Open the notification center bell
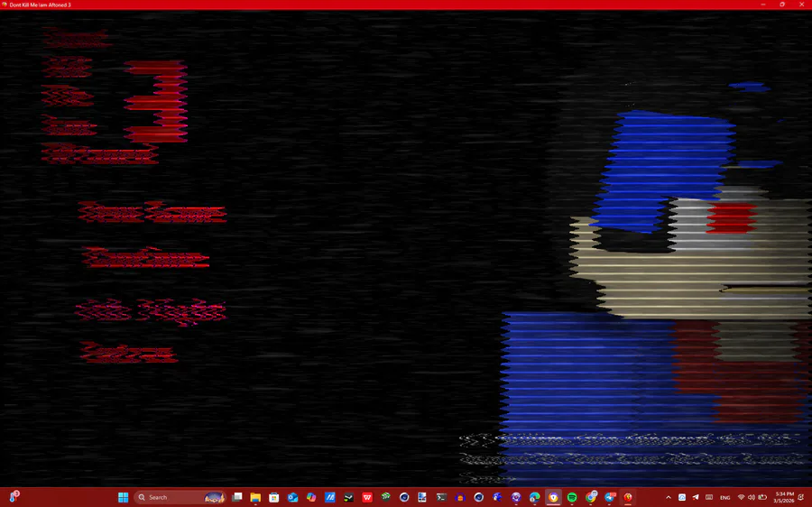 point(801,498)
